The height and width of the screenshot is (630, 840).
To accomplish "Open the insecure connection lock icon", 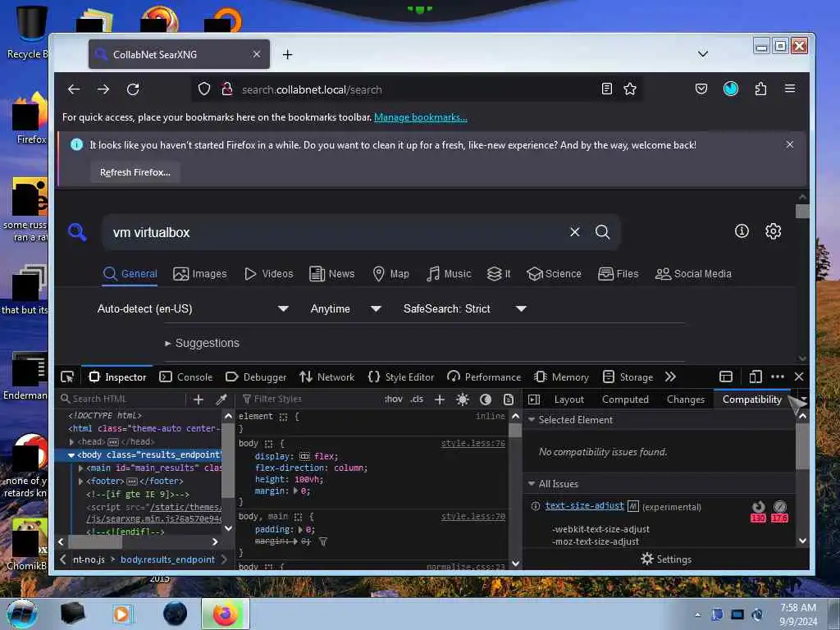I will pos(226,89).
